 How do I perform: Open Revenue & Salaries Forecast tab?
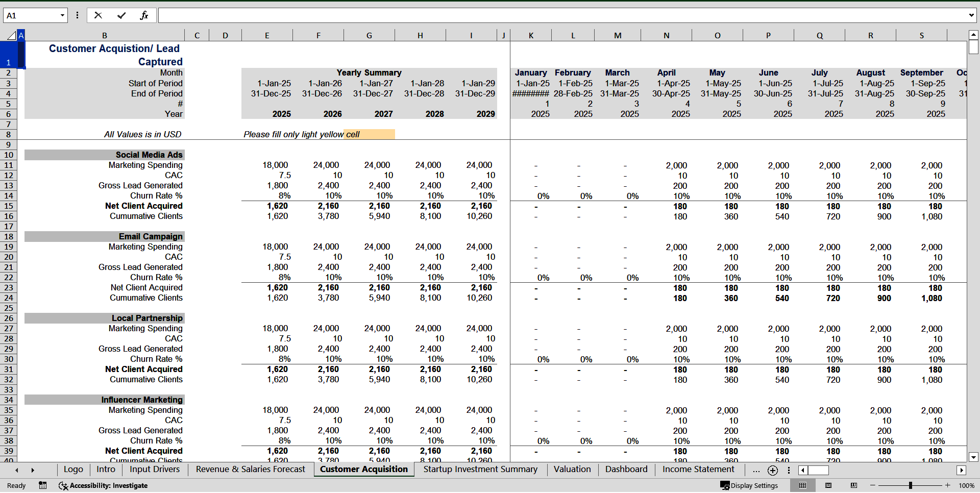click(x=250, y=469)
